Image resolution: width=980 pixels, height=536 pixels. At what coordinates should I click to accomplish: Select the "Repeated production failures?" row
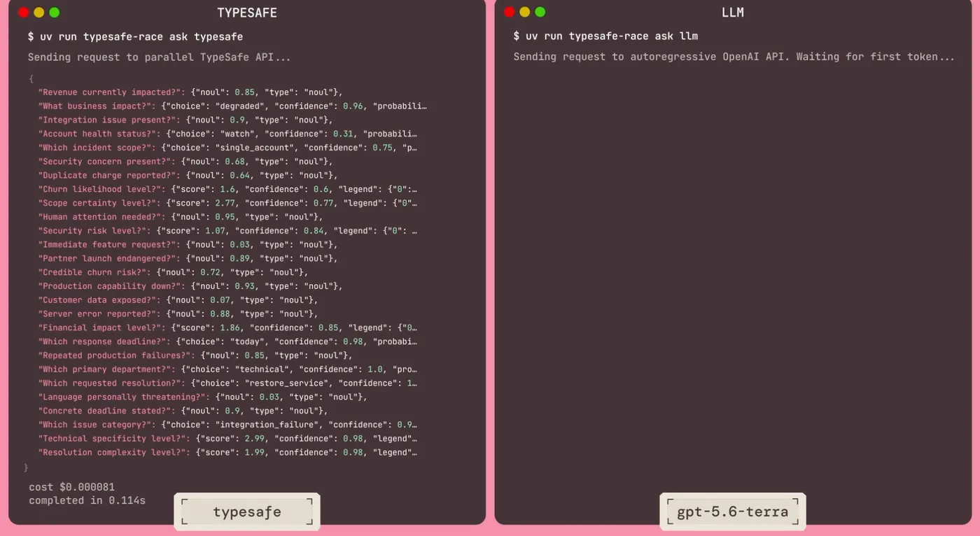pos(195,355)
